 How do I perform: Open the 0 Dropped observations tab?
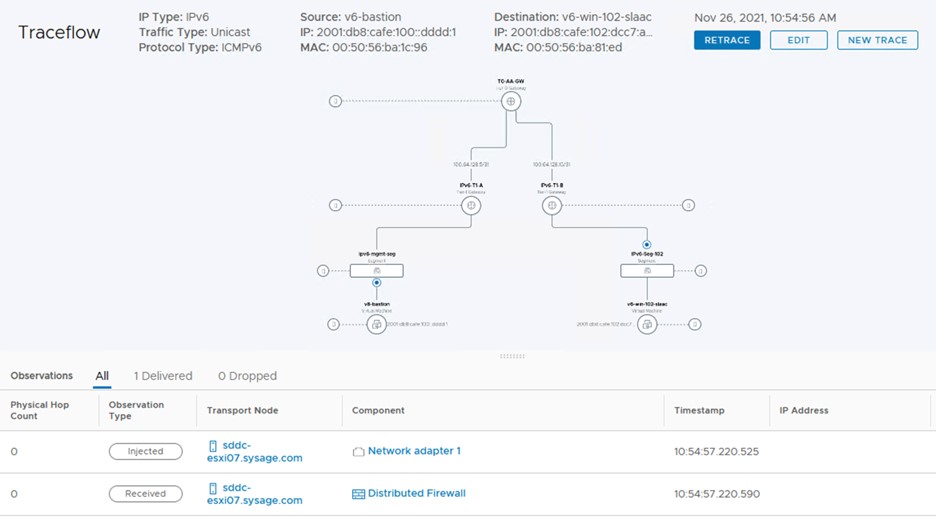click(x=247, y=376)
